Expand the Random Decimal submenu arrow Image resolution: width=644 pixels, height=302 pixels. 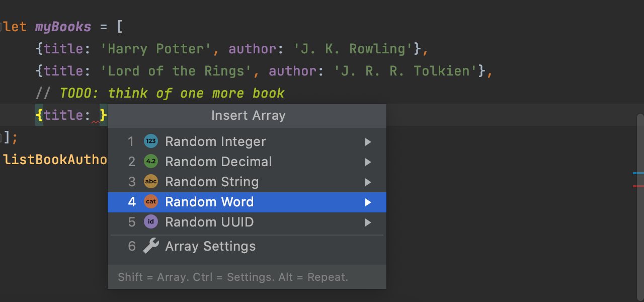pos(368,162)
